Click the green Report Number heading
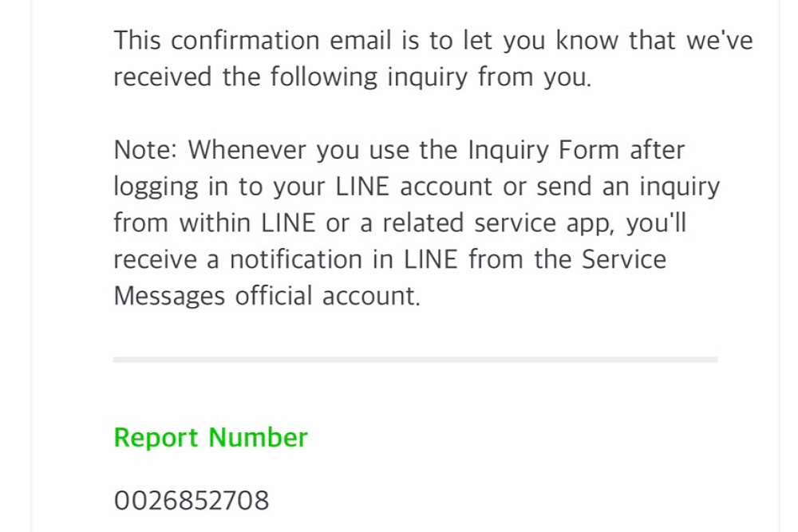 click(x=211, y=438)
